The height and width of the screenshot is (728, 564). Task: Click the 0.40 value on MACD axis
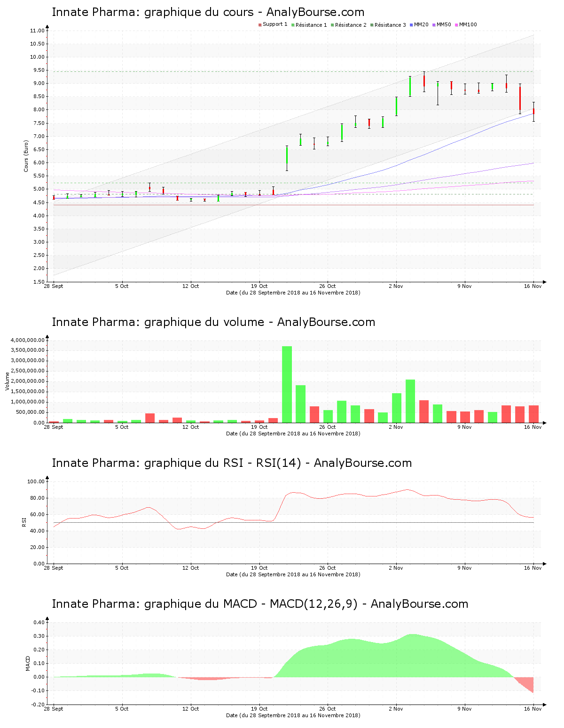(x=40, y=623)
